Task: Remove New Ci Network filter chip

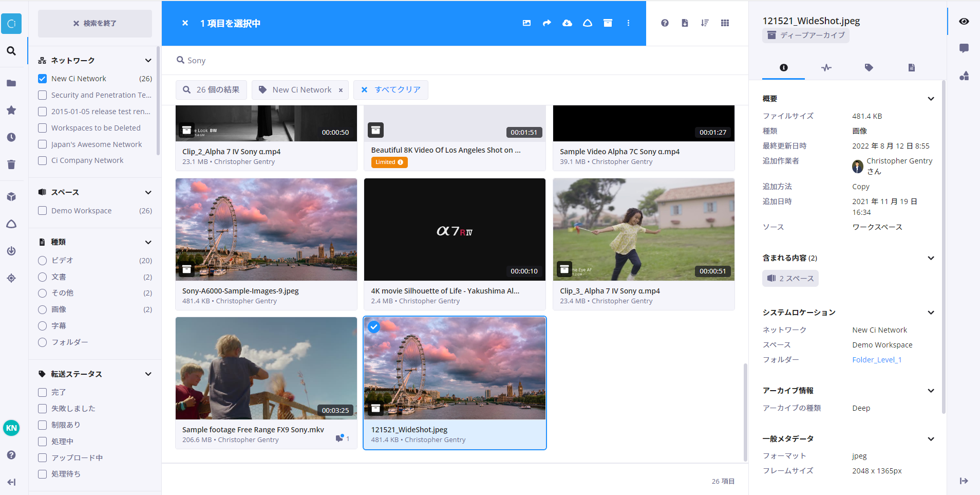Action: [x=341, y=90]
